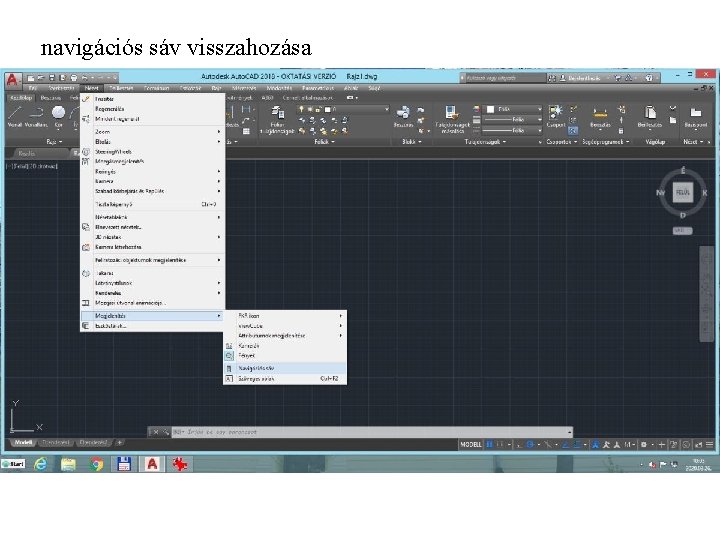Select Navigációs sáv in the submenu
The width and height of the screenshot is (720, 540).
(x=285, y=368)
